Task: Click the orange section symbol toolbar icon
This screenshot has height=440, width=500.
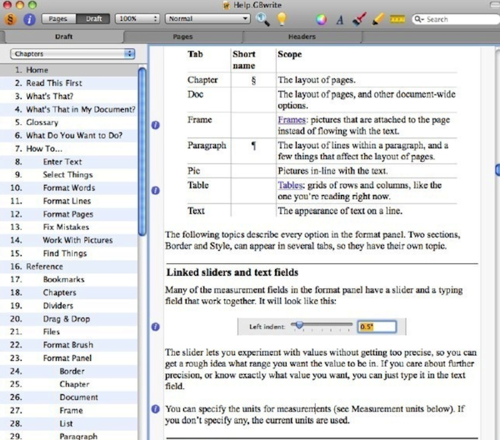Action: 10,19
